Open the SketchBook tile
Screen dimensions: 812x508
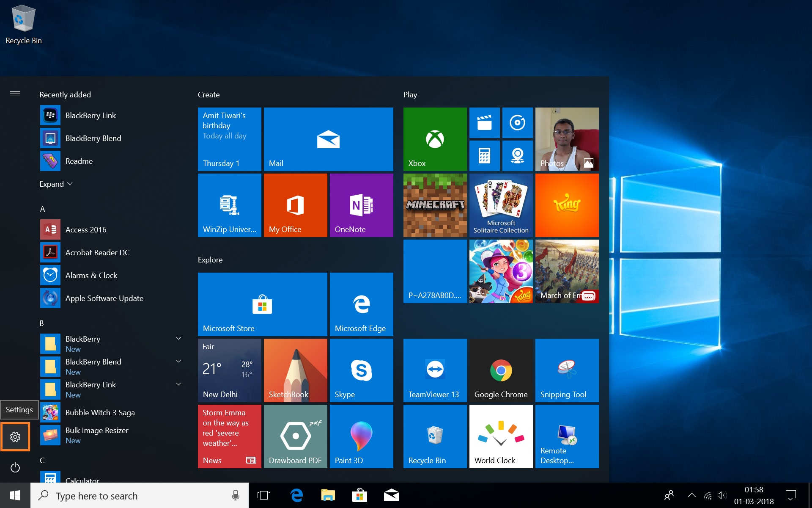click(296, 370)
